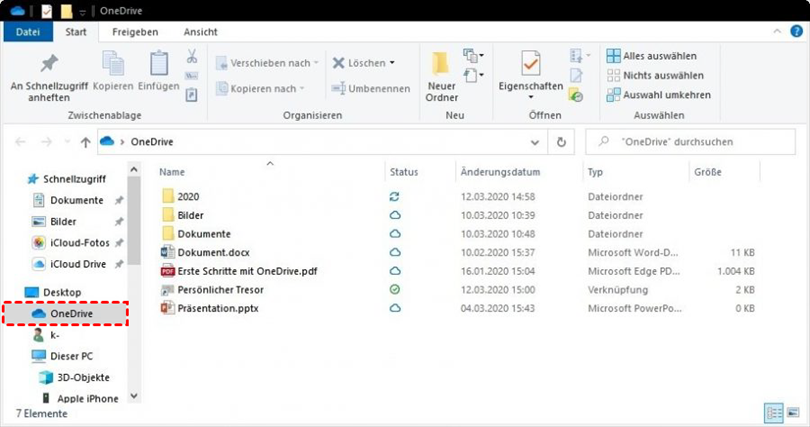Sort by the Änderungsdatum column header
The height and width of the screenshot is (427, 810).
click(500, 172)
